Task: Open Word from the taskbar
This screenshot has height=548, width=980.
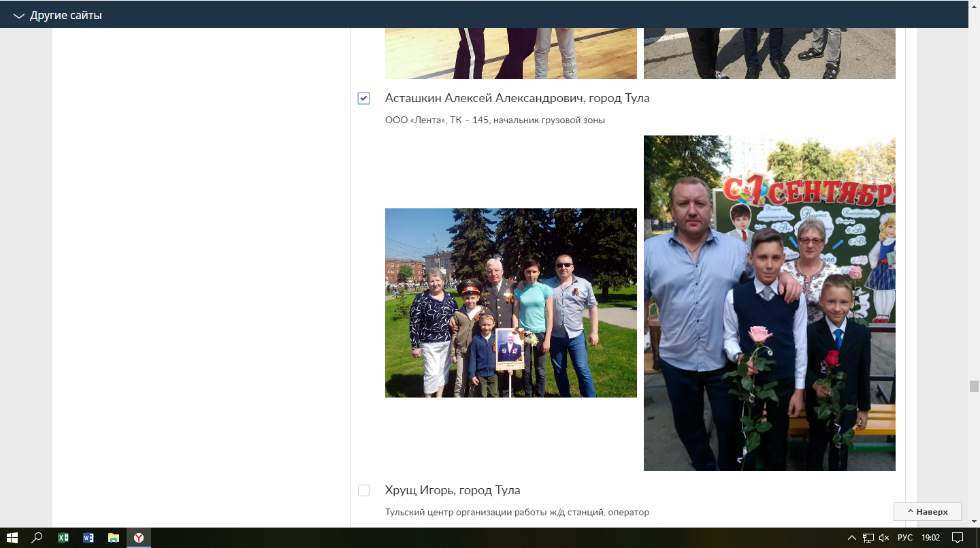Action: click(x=88, y=537)
